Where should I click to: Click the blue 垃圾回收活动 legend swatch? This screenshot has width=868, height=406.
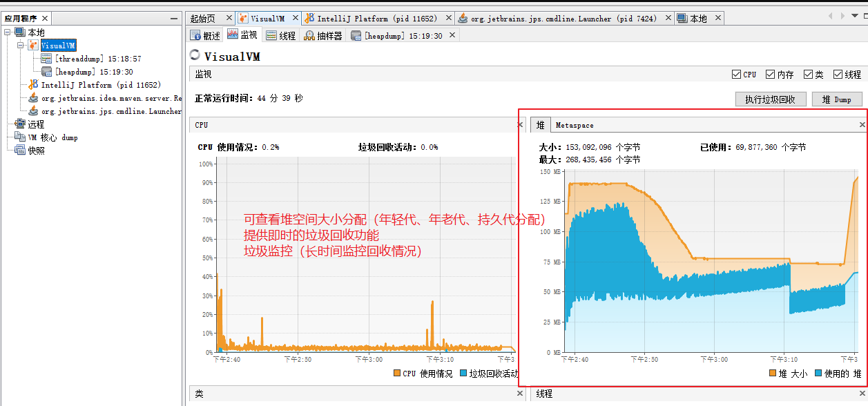coord(463,374)
